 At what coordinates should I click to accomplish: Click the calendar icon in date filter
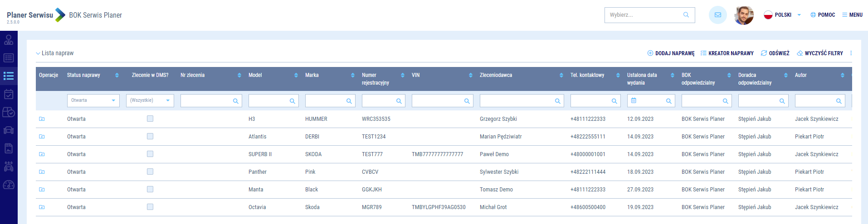[x=634, y=100]
